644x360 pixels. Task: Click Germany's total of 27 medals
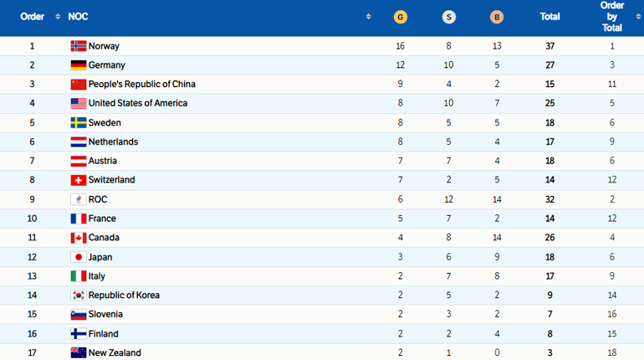click(550, 65)
